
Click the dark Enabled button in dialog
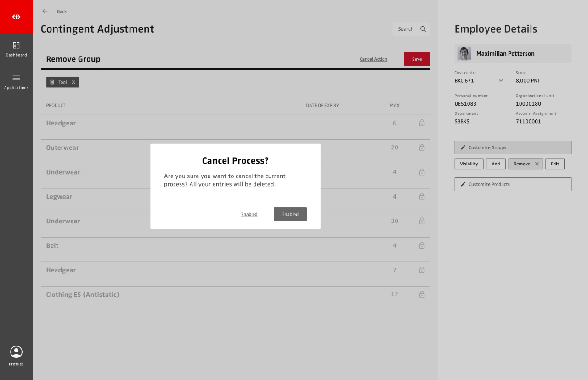coord(290,214)
